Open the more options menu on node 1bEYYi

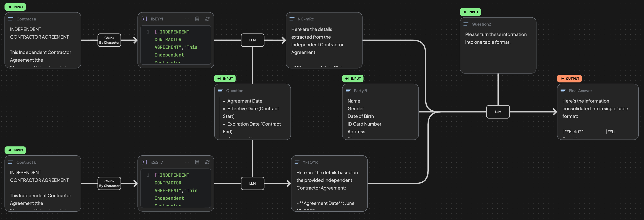(187, 19)
